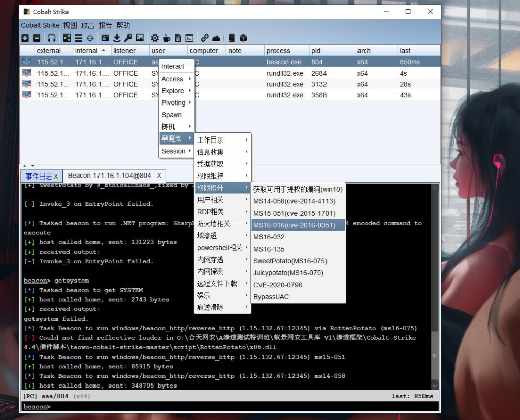The width and height of the screenshot is (520, 420).
Task: Click the minus icon to disconnect from team server
Action: tap(37, 38)
